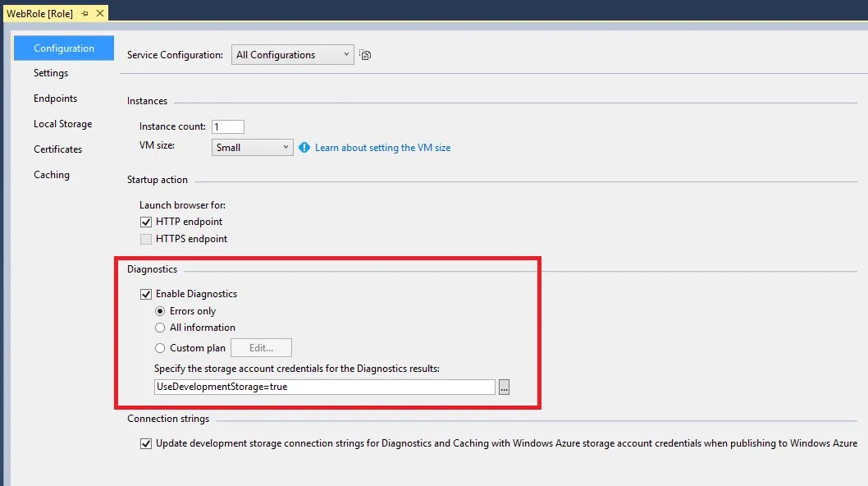Open the Service Configuration dropdown
The width and height of the screenshot is (868, 486).
tap(292, 54)
